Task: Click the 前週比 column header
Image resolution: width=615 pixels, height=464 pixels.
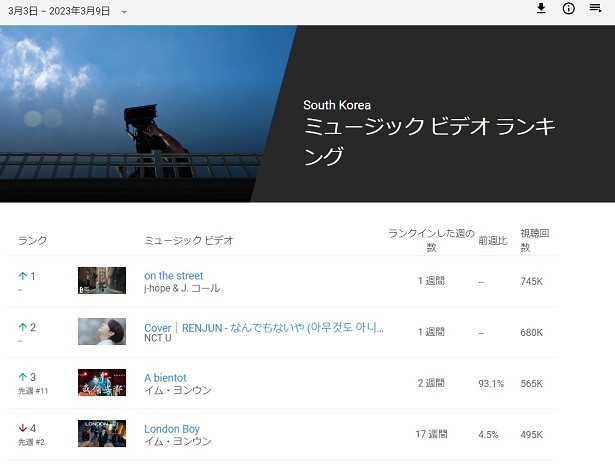Action: (494, 241)
